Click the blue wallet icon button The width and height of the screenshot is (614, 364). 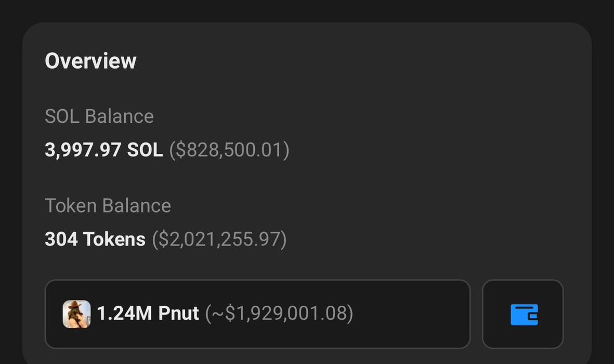523,315
